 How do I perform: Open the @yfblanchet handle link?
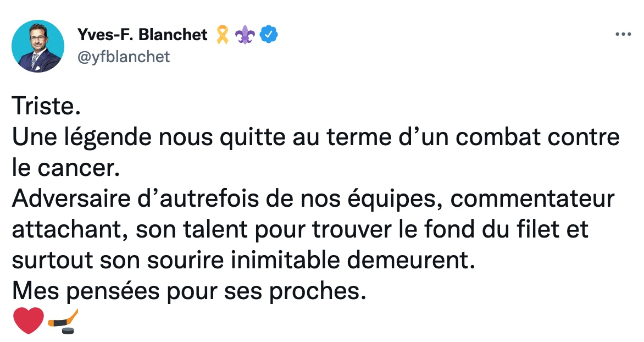(123, 57)
